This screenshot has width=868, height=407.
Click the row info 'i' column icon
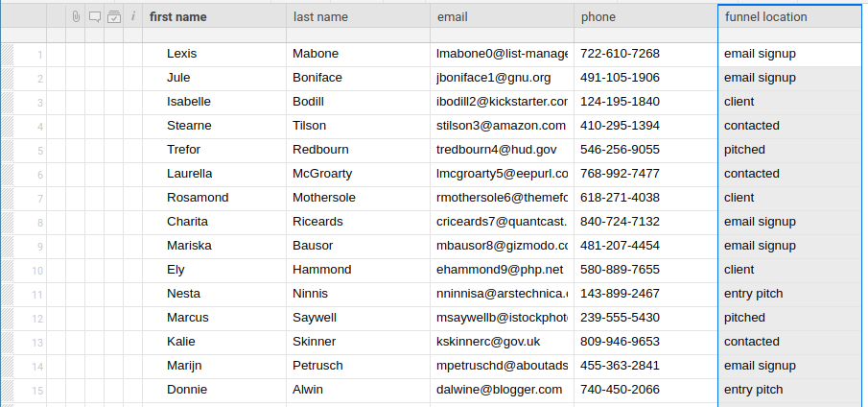(x=133, y=16)
